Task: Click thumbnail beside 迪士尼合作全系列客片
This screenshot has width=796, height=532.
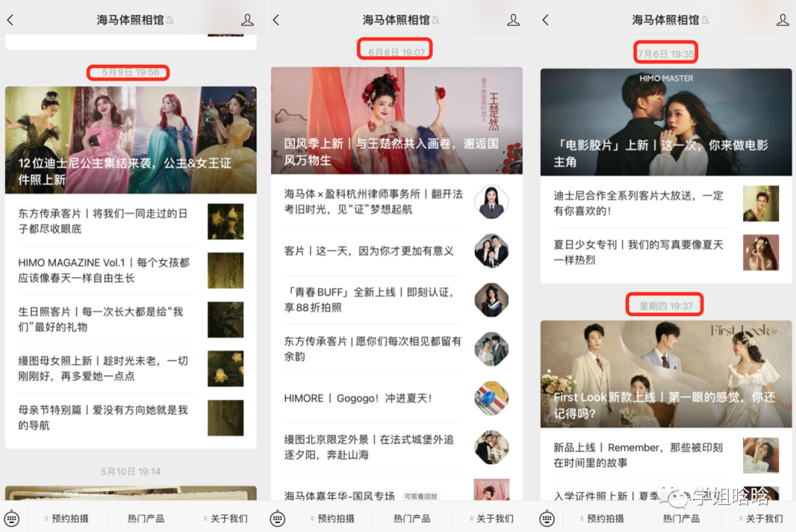Action: click(x=761, y=203)
